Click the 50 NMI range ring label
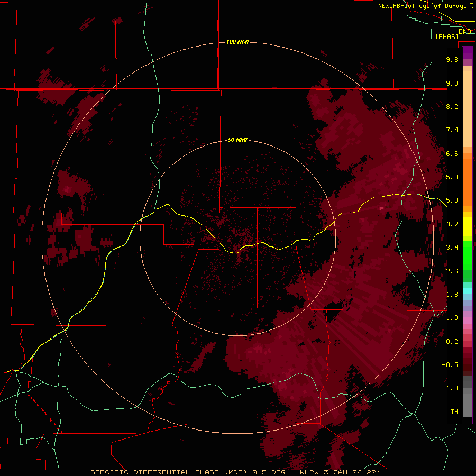Image resolution: width=476 pixels, height=476 pixels. [x=237, y=140]
